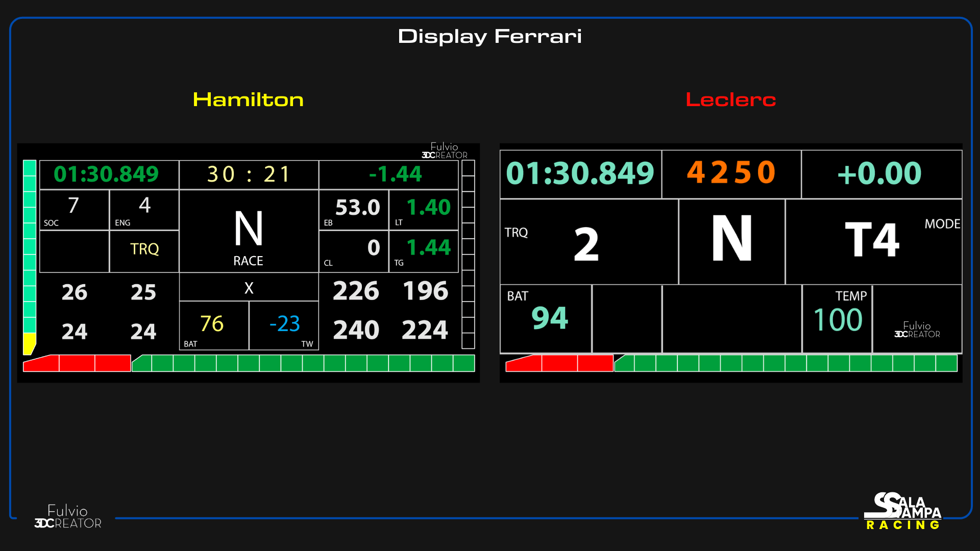Click the large N gear indicator in Leclerc display

731,238
